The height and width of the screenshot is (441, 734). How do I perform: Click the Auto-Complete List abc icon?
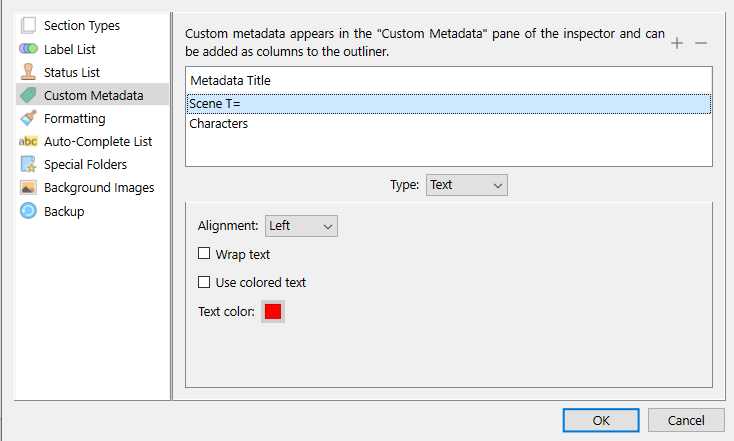28,141
